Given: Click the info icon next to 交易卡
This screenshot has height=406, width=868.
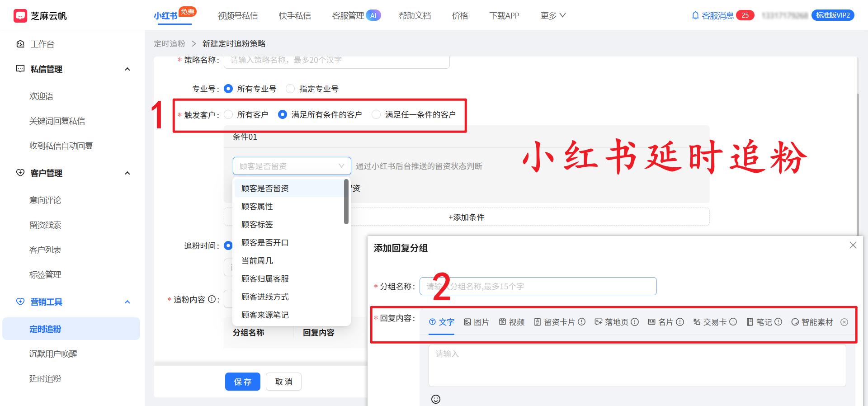Looking at the screenshot, I should (x=733, y=322).
